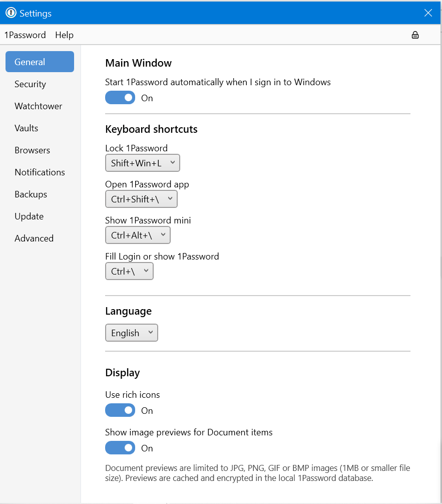Open the Notifications settings tab
442x504 pixels.
(x=40, y=172)
